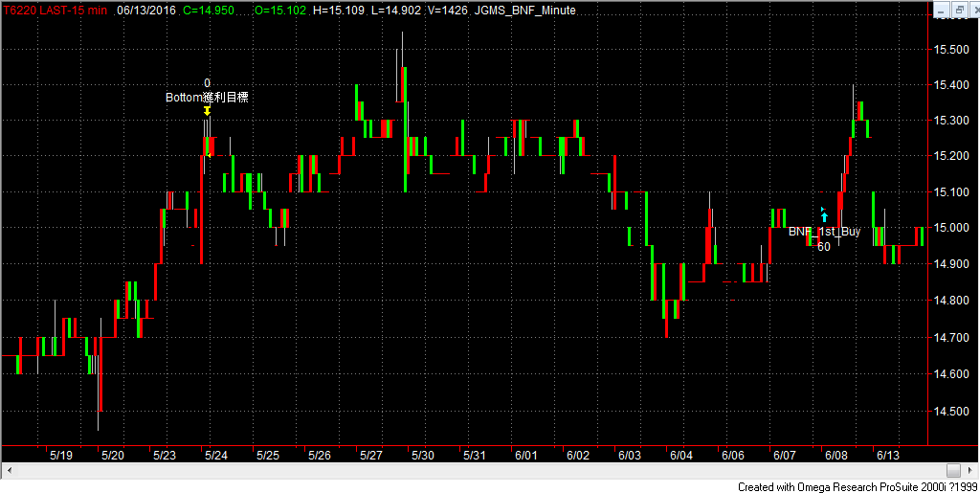Click the 5/24 date on time axis
Image resolution: width=980 pixels, height=493 pixels.
click(x=214, y=456)
